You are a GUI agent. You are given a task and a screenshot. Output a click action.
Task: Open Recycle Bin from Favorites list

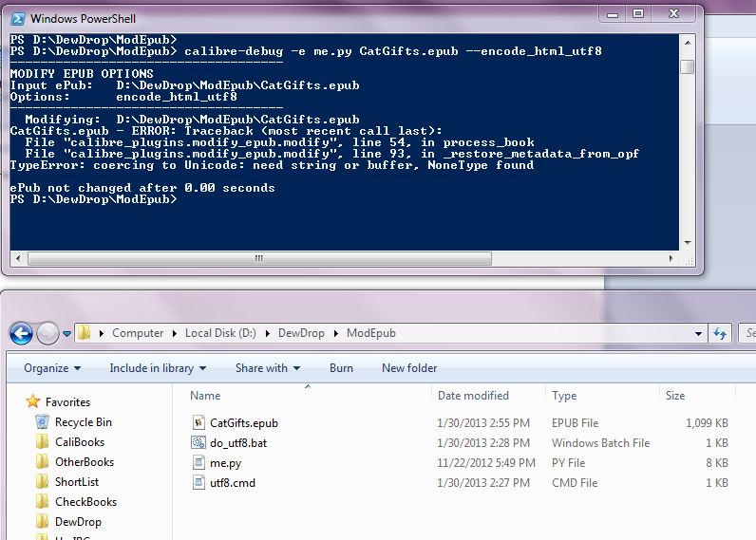pos(84,422)
